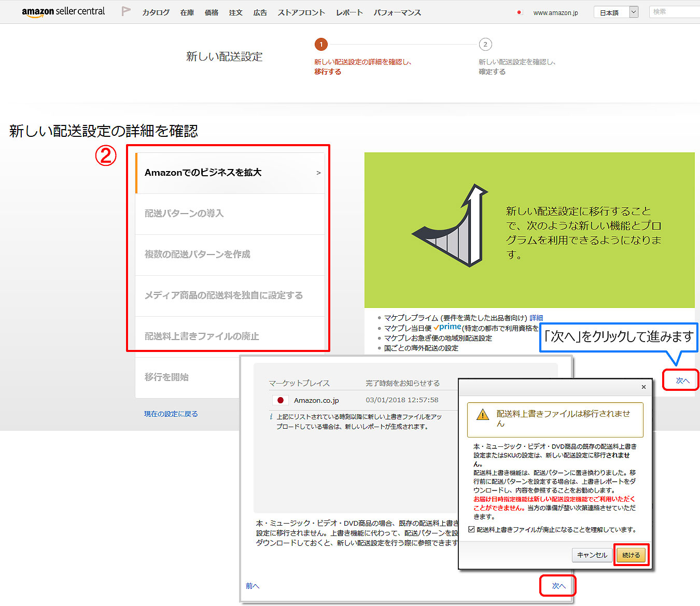The height and width of the screenshot is (606, 700).
Task: Click 現在の設定に戻る link
Action: click(x=171, y=414)
